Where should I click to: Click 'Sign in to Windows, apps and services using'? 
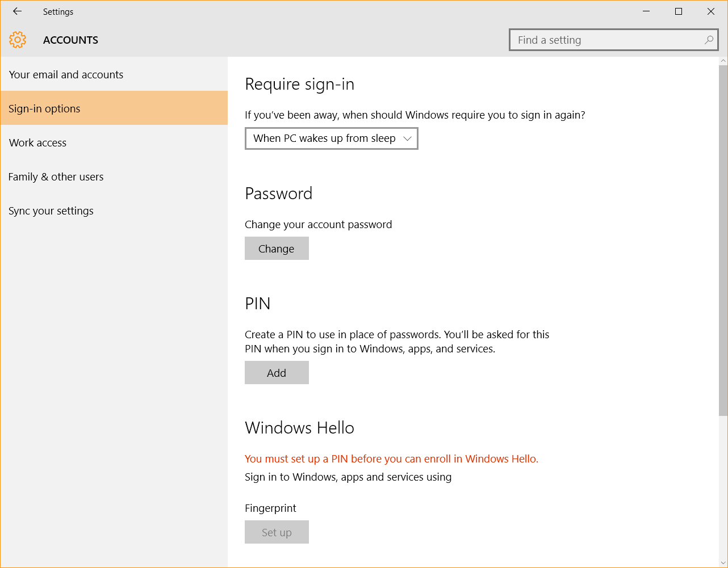click(x=348, y=477)
